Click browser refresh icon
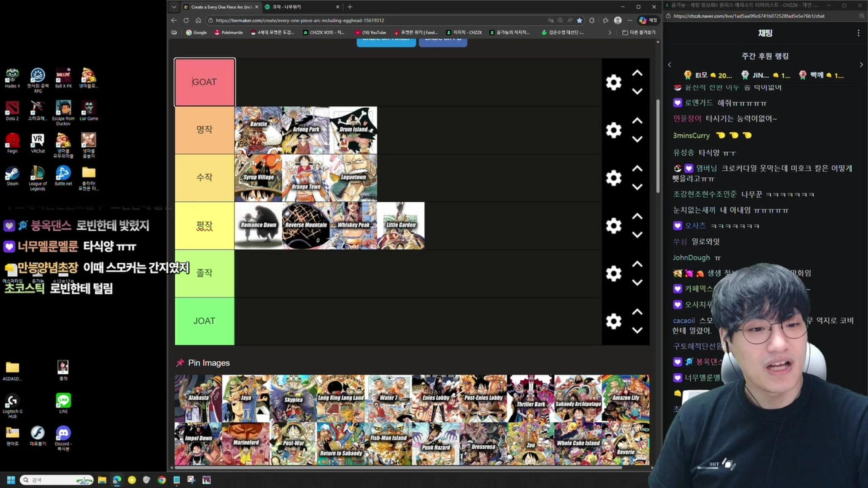 tap(186, 20)
